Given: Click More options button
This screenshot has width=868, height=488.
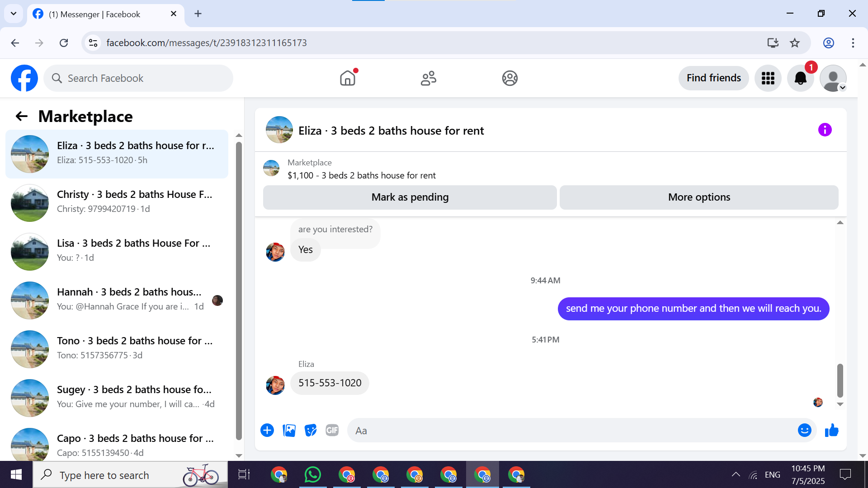Looking at the screenshot, I should point(698,197).
